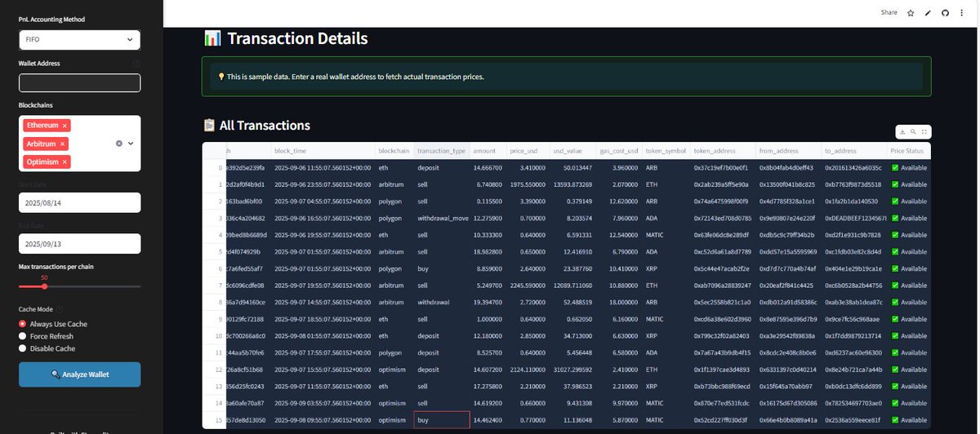The image size is (980, 434).
Task: Clear all selected blockchains
Action: pyautogui.click(x=119, y=144)
